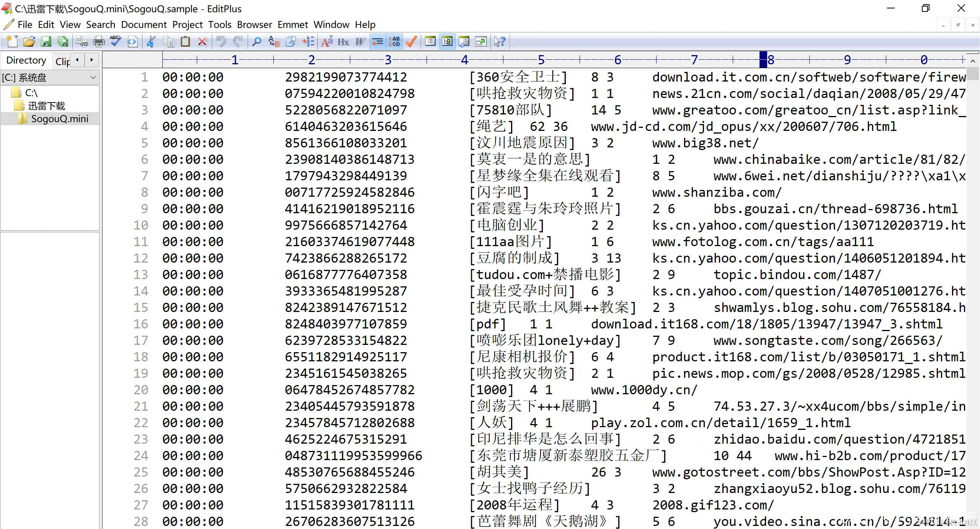Open the drive selector dropdown
The width and height of the screenshot is (980, 529).
(x=93, y=78)
